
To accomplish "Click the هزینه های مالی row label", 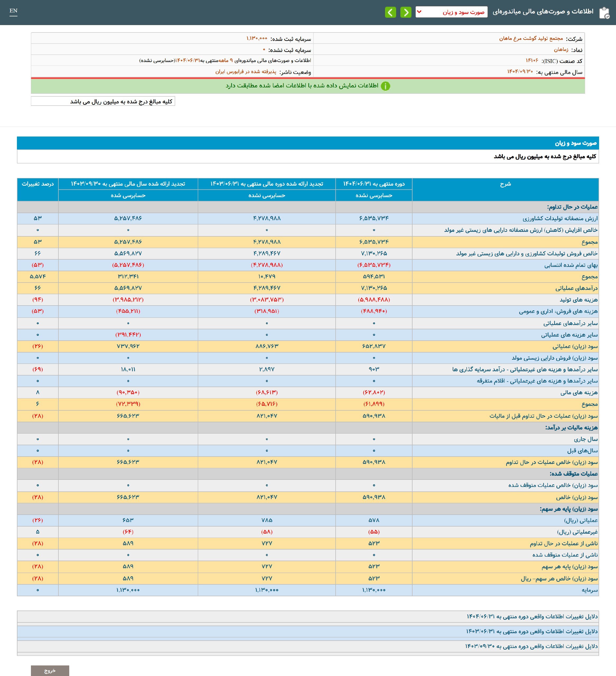I will 579,392.
